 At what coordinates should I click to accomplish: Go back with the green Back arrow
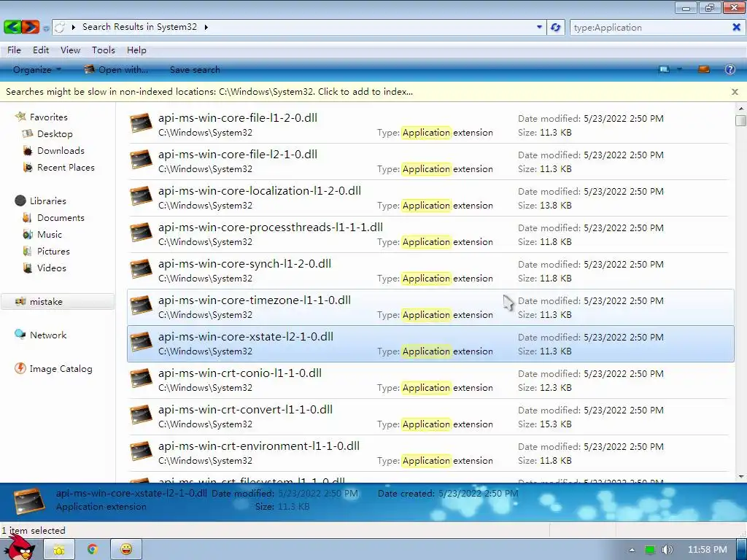point(12,27)
